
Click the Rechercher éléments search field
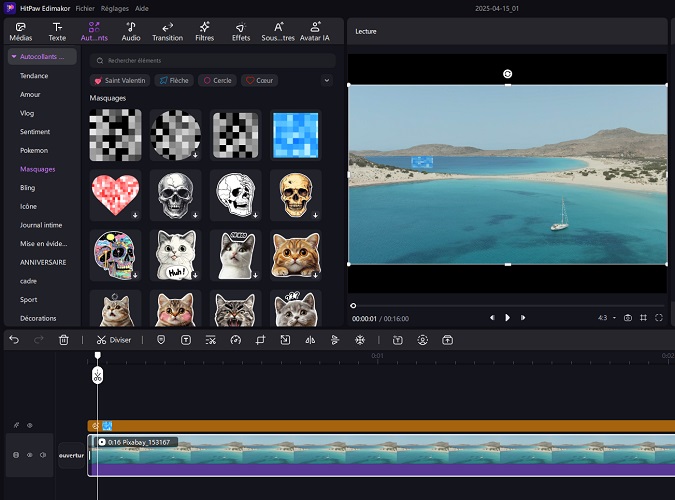pyautogui.click(x=213, y=61)
